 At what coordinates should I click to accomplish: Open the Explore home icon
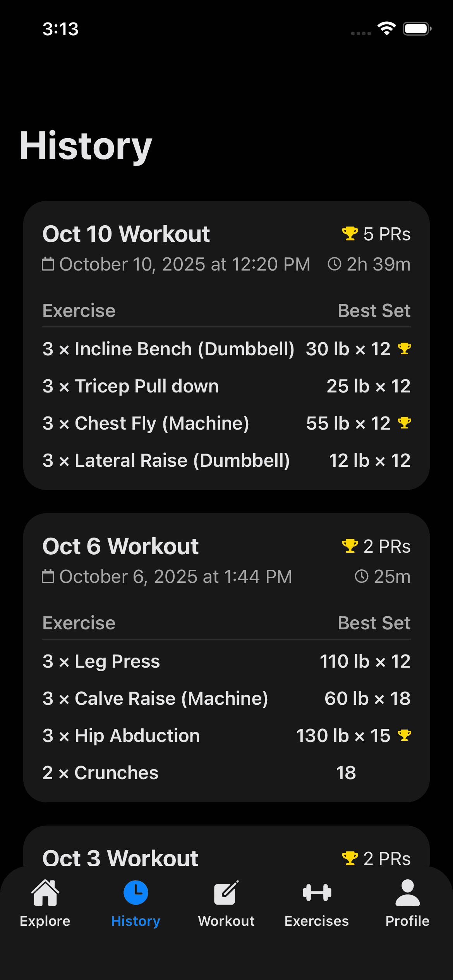tap(45, 893)
